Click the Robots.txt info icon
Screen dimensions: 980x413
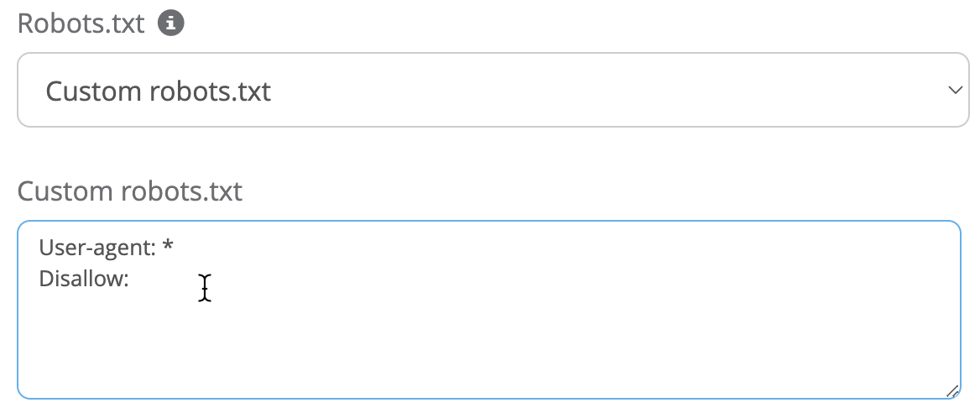pos(171,24)
